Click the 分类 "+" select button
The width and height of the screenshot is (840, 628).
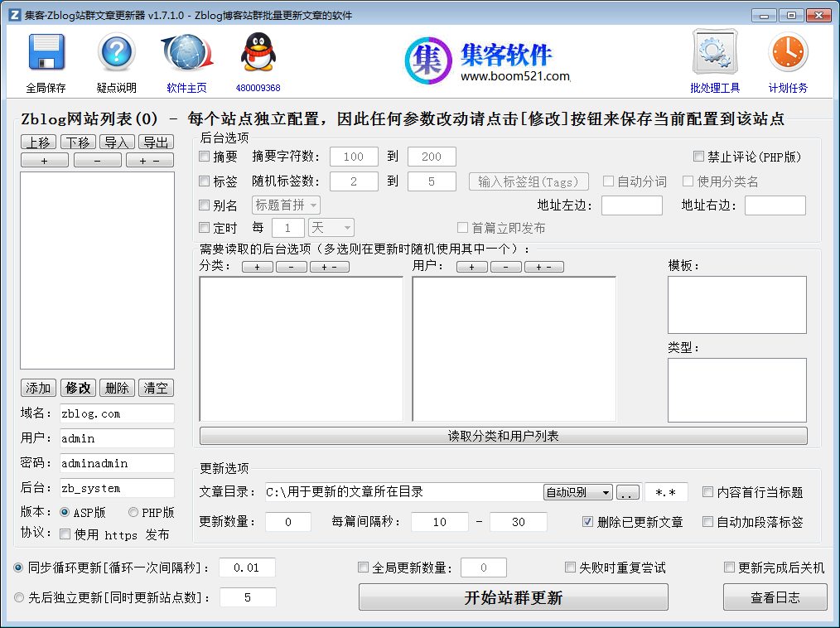(257, 267)
